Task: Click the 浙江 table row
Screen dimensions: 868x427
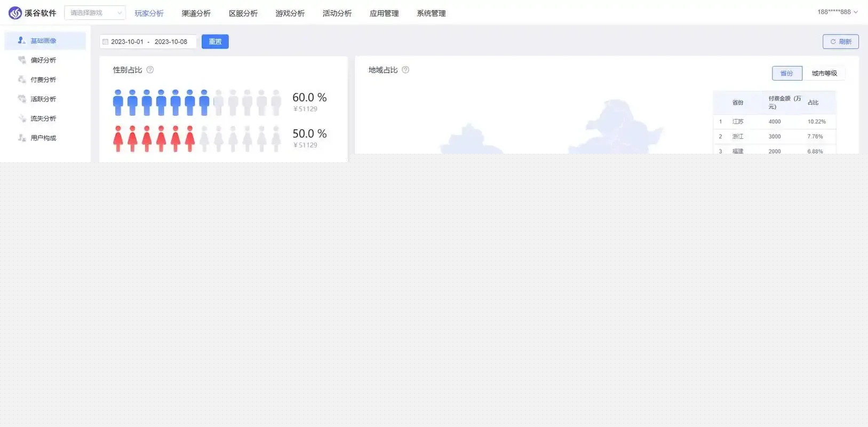Action: tap(775, 137)
